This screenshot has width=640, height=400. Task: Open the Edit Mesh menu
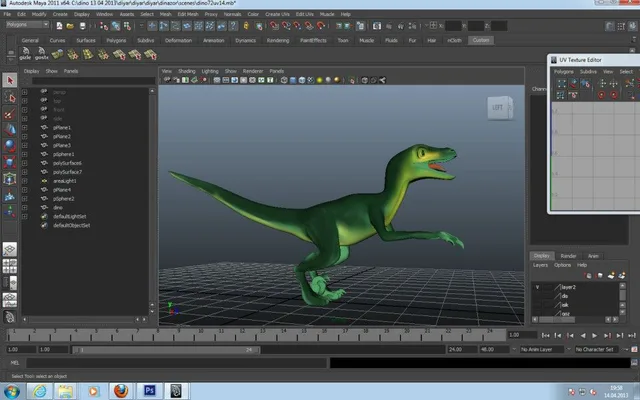188,14
